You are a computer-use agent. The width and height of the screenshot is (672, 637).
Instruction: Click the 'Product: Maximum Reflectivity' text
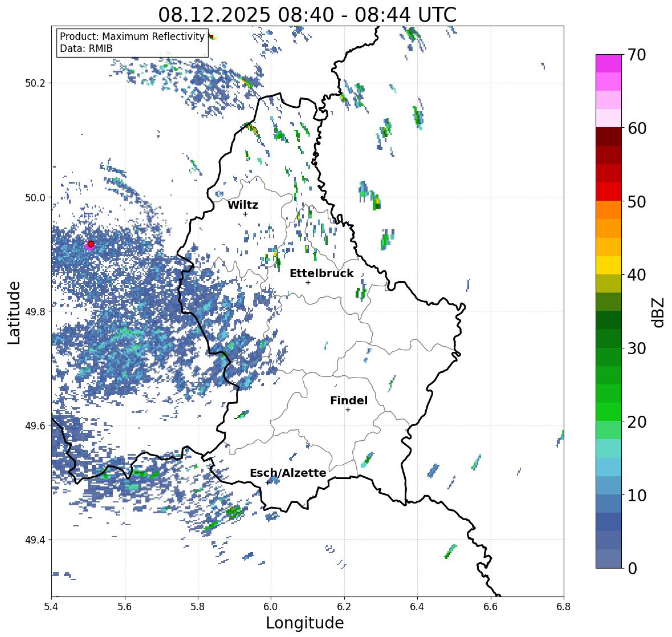pos(132,36)
